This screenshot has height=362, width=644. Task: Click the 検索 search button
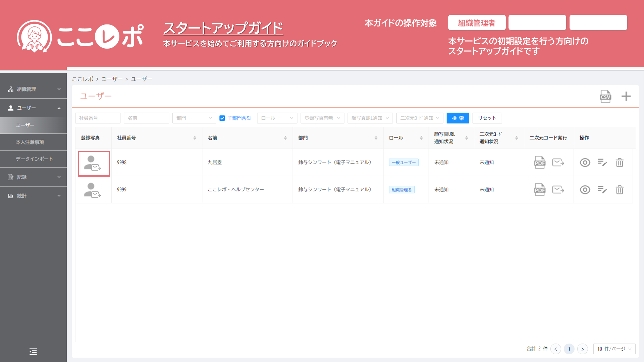[458, 118]
